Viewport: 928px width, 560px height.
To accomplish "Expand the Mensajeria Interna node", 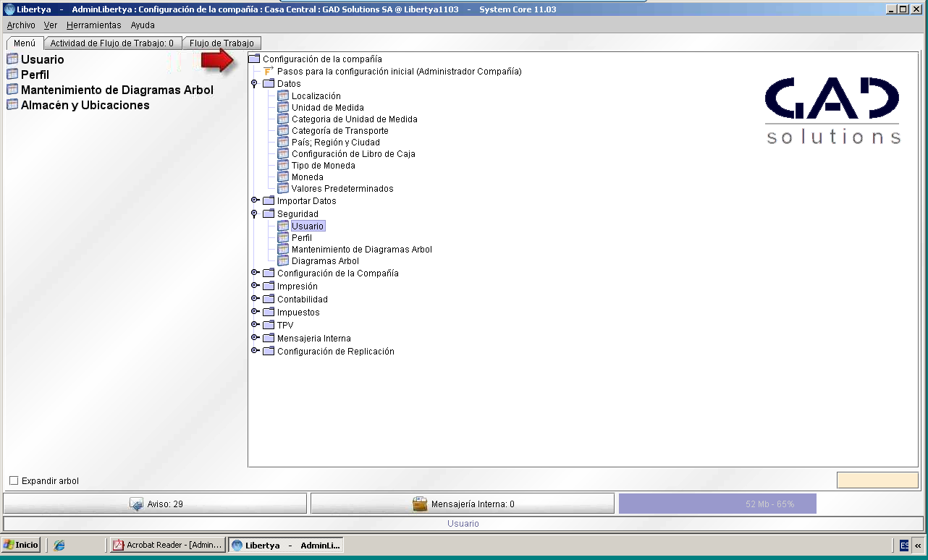I will click(254, 338).
